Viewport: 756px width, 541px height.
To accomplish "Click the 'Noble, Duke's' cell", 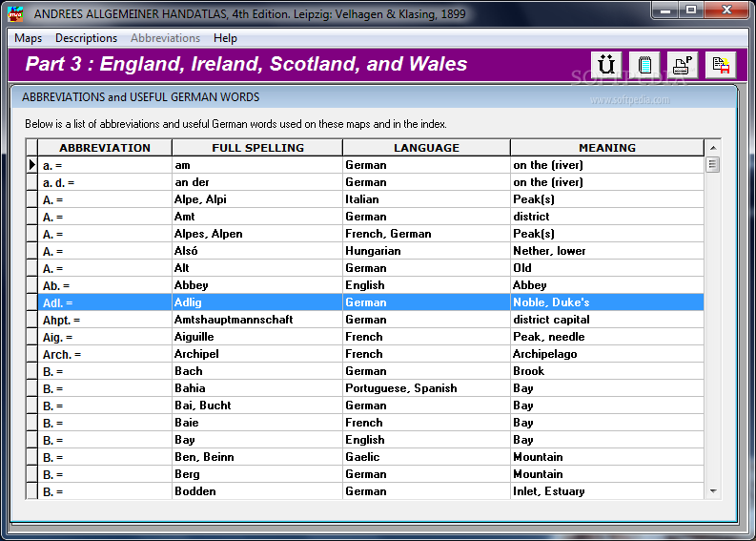I will pyautogui.click(x=607, y=302).
